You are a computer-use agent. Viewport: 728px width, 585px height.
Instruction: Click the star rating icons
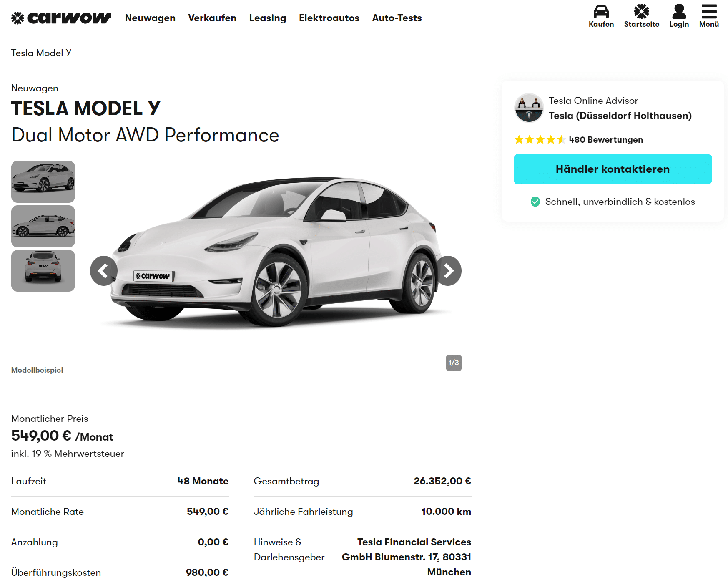540,140
